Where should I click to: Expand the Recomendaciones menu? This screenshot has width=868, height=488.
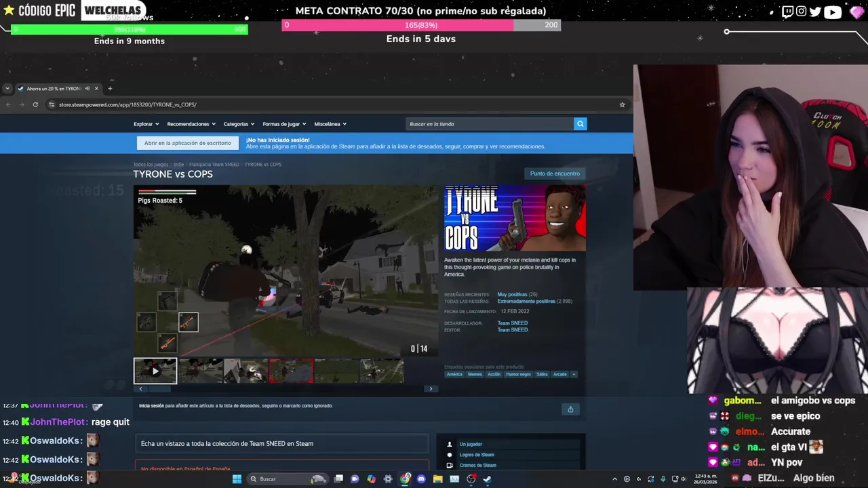tap(191, 124)
